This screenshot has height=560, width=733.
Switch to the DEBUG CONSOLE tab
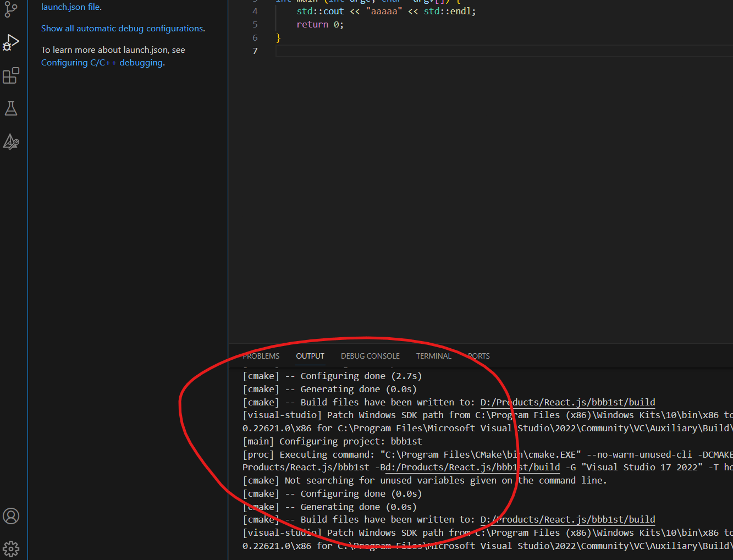(370, 356)
